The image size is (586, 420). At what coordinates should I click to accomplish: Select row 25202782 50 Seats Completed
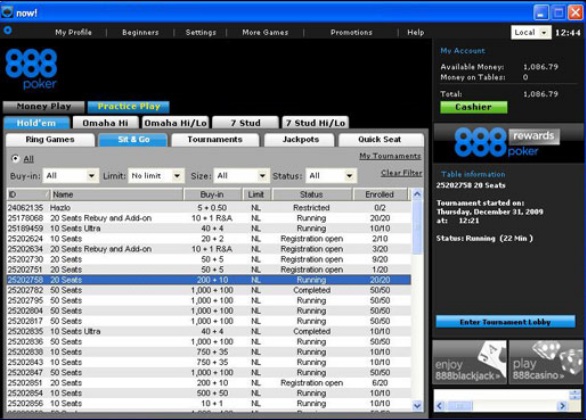pos(209,290)
